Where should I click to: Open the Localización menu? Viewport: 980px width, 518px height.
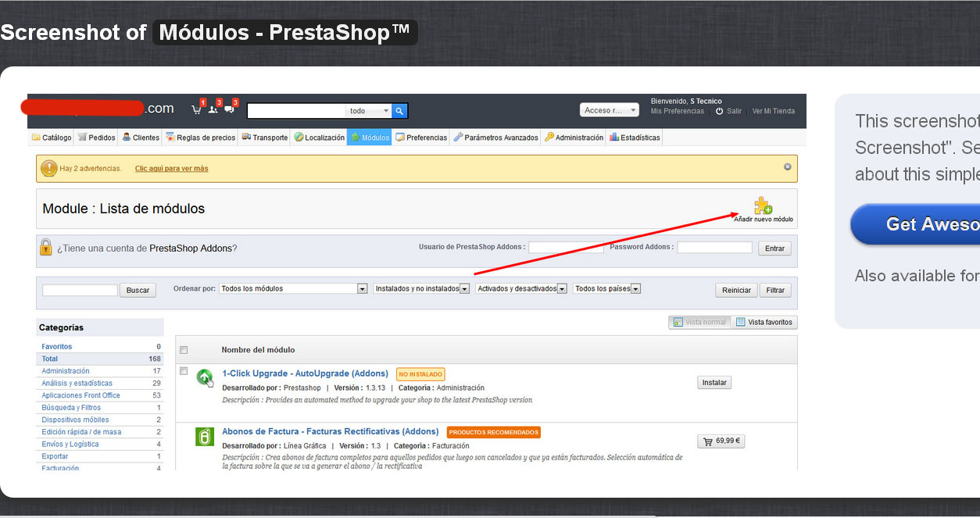pyautogui.click(x=319, y=138)
